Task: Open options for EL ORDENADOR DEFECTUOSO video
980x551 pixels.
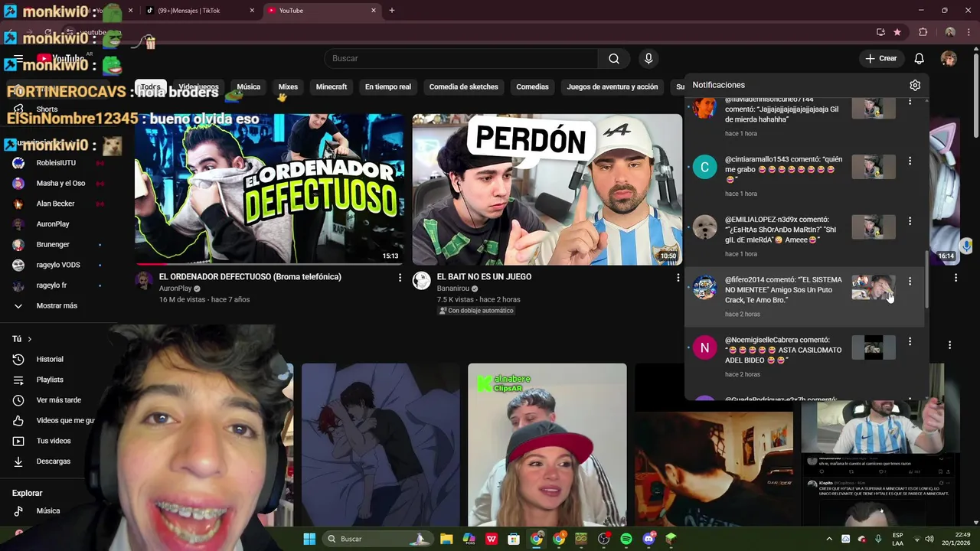Action: (x=400, y=278)
